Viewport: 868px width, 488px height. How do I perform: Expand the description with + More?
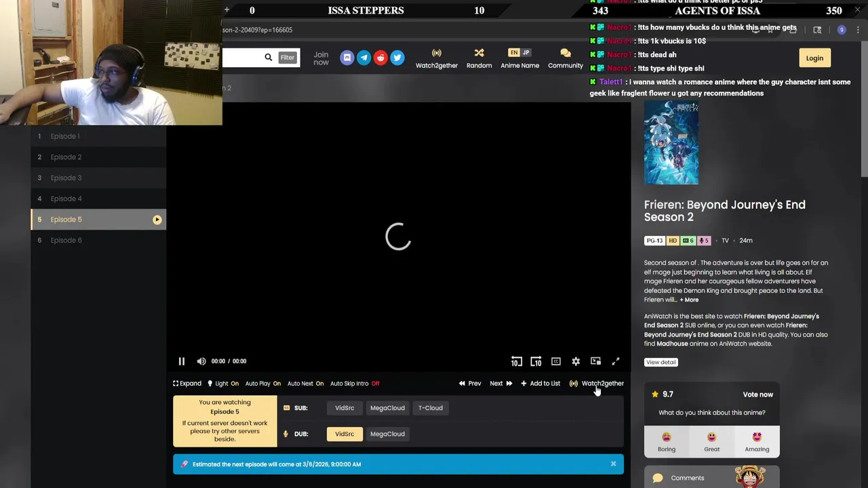(689, 300)
